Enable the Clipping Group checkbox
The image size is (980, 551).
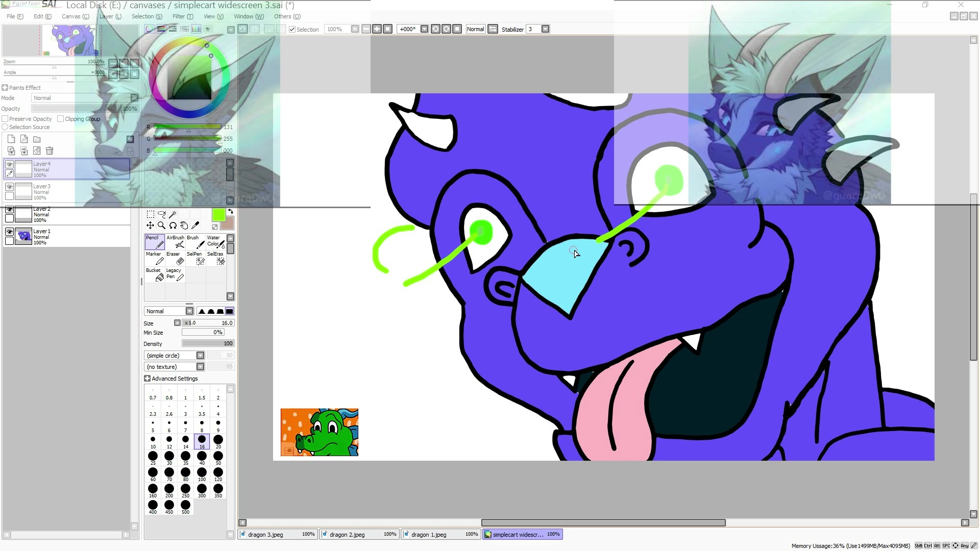pyautogui.click(x=61, y=119)
